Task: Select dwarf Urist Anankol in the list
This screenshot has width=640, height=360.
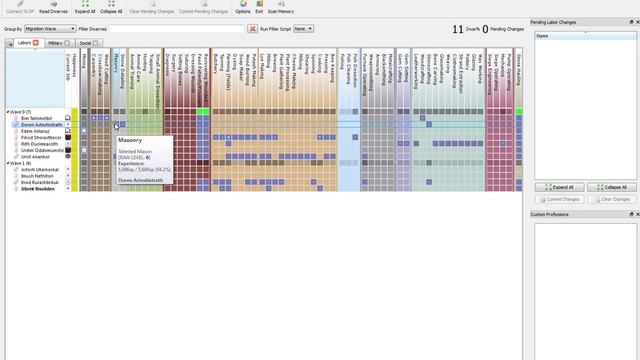Action: tap(35, 157)
